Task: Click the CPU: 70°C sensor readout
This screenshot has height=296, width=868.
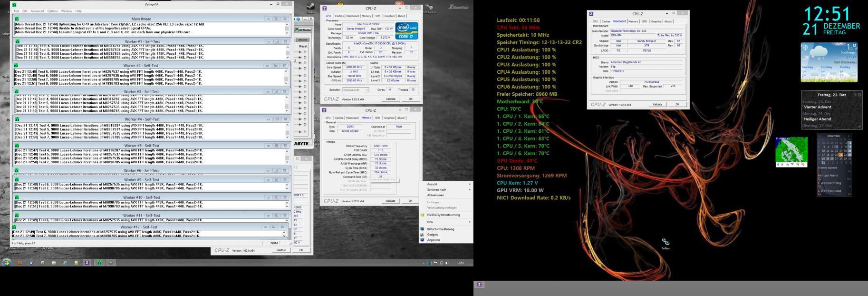Action: [x=509, y=109]
